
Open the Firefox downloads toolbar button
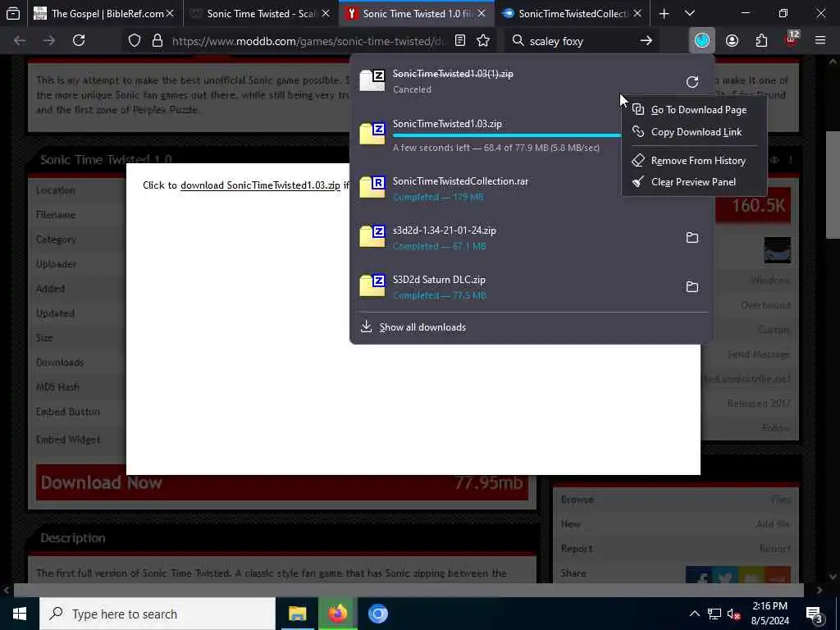702,40
